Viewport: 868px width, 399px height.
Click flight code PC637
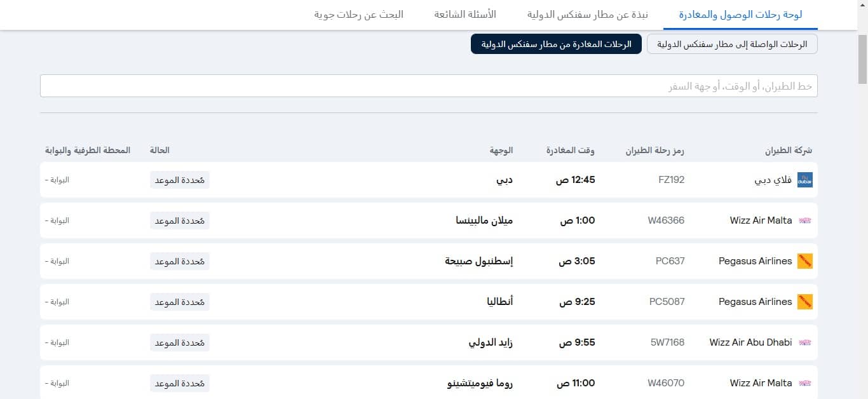tap(670, 261)
